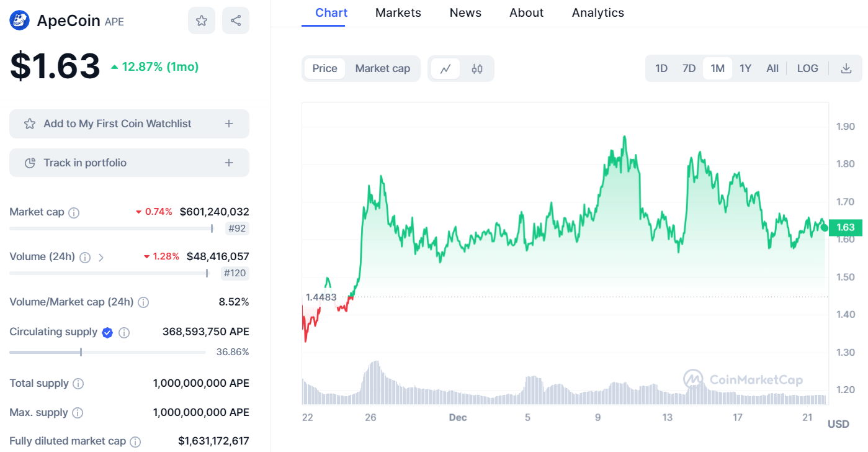Click the 368,593,750 APE supply value
This screenshot has height=452, width=868.
click(x=206, y=332)
